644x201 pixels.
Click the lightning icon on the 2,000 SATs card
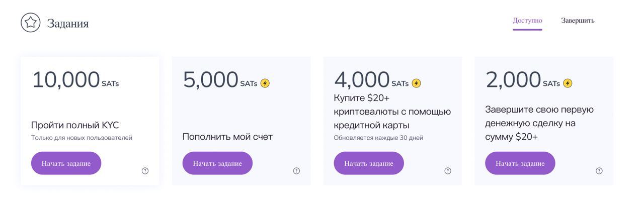(568, 83)
